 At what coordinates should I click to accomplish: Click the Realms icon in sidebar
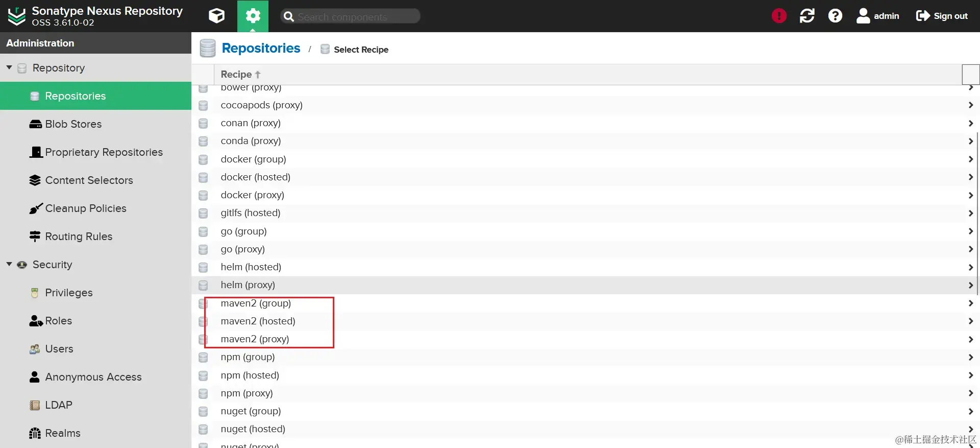click(35, 433)
